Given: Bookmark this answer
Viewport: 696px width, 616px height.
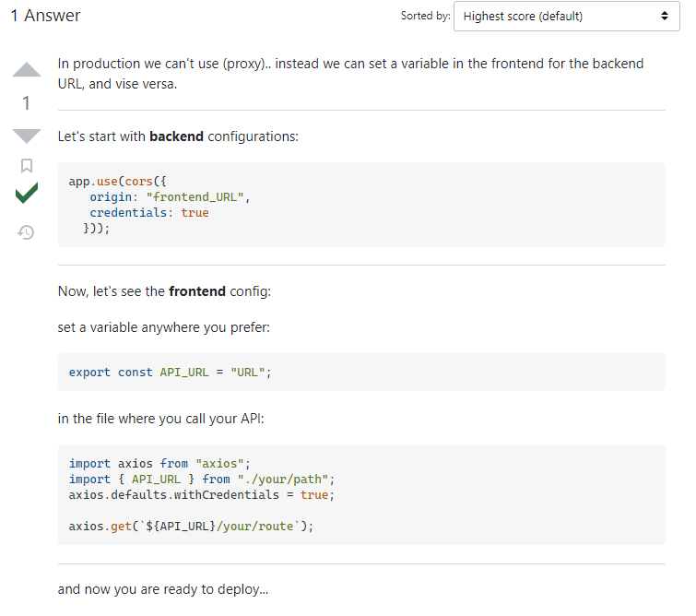Looking at the screenshot, I should [27, 166].
